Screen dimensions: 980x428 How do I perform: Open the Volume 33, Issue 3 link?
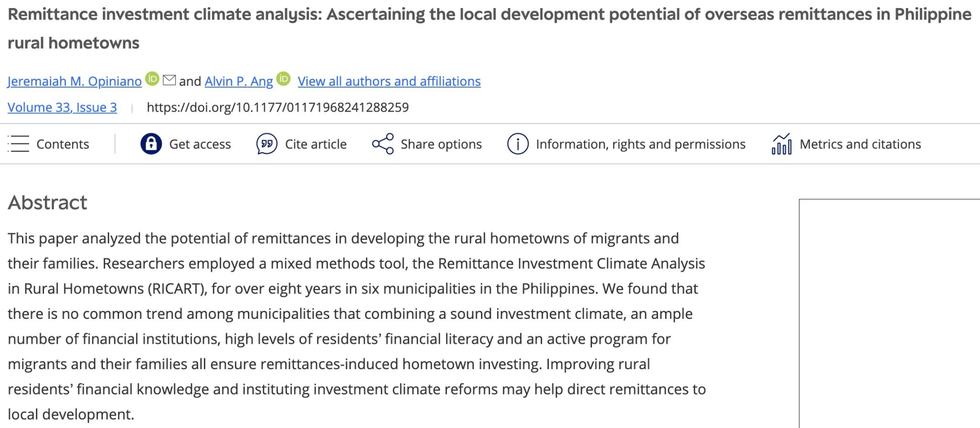(62, 107)
